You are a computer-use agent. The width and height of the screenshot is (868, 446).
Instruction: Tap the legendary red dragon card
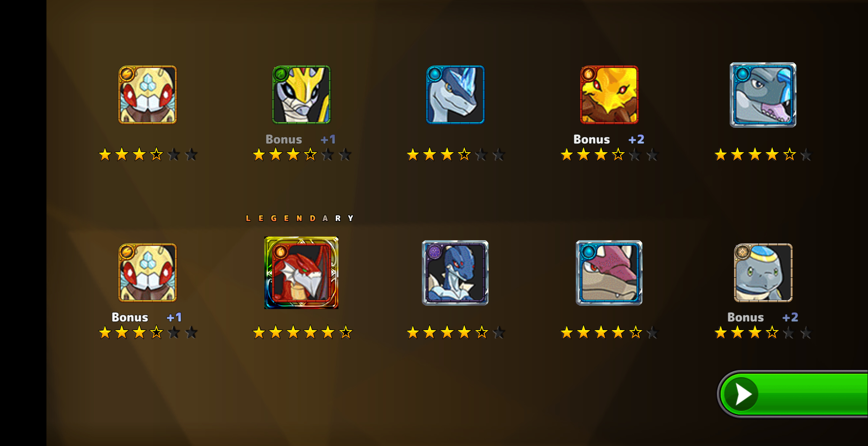click(x=301, y=273)
